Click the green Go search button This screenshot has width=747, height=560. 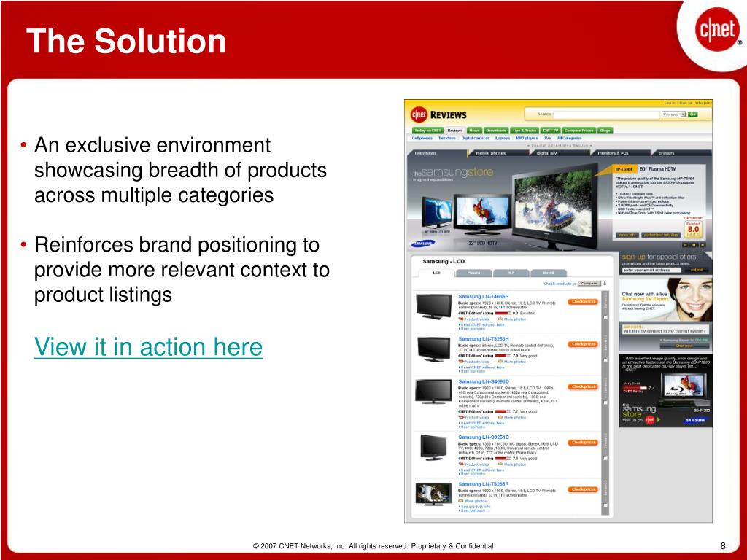(x=693, y=114)
